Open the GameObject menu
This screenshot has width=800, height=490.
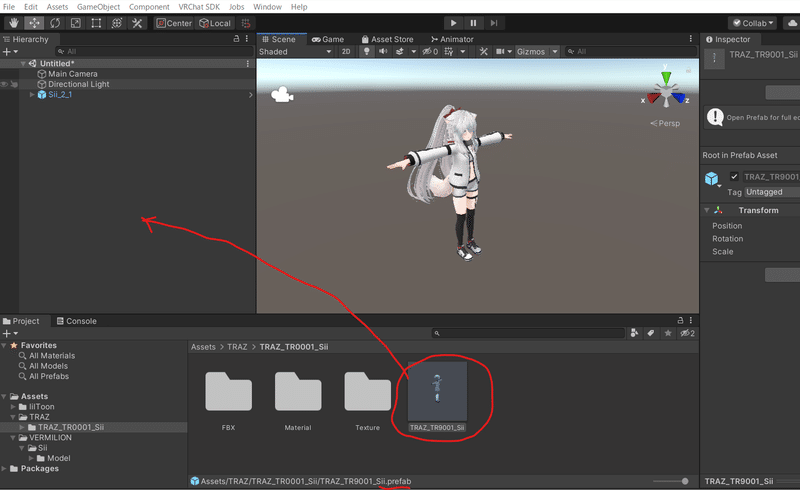[x=98, y=7]
